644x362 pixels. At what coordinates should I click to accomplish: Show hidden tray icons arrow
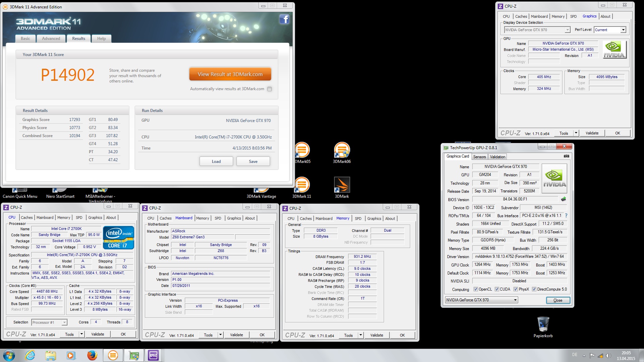pyautogui.click(x=584, y=356)
